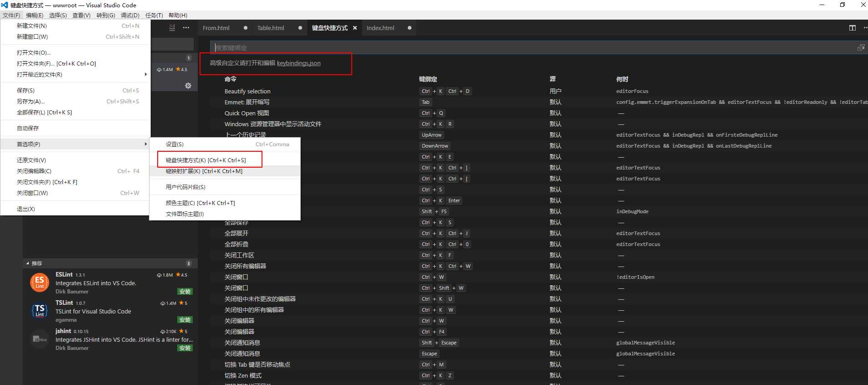The height and width of the screenshot is (385, 868).
Task: Click the TSLint 1.4M download count
Action: 168,303
